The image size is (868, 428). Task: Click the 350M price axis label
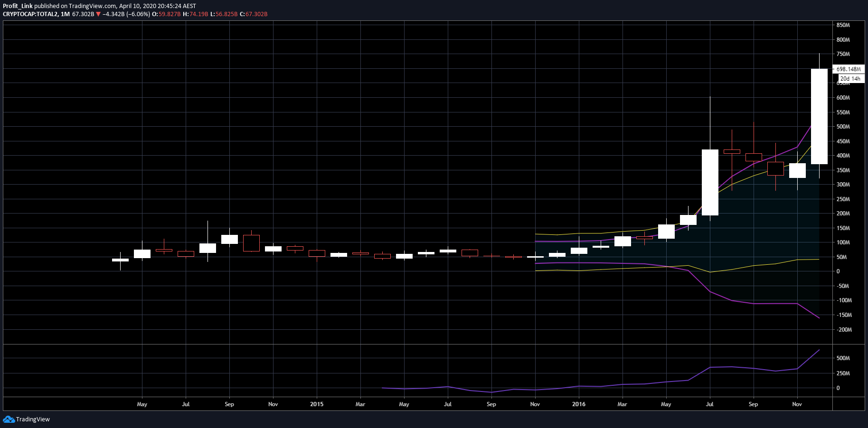click(843, 170)
